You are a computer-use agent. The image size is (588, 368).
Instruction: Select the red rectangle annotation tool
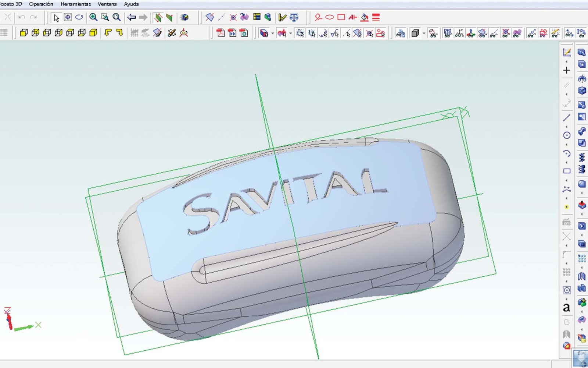[341, 17]
